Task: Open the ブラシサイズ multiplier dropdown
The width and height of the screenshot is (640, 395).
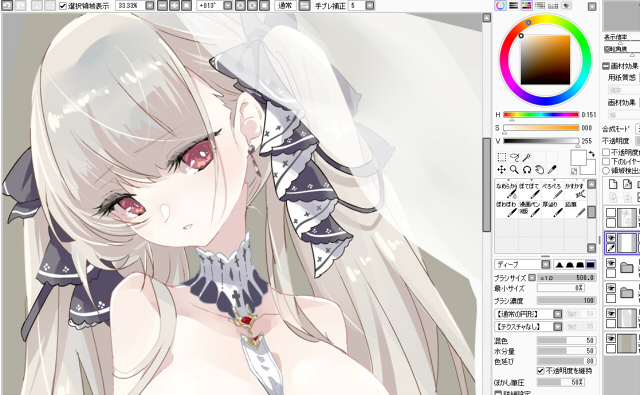Action: click(532, 277)
